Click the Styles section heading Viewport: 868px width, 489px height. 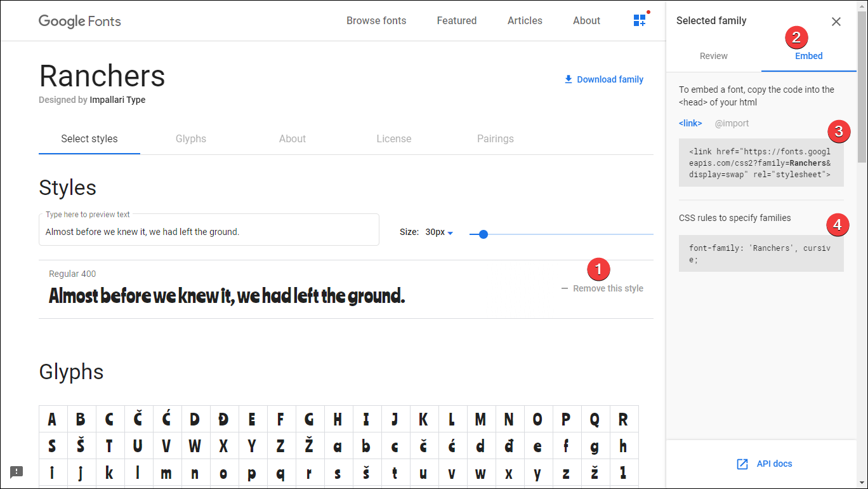coord(68,188)
